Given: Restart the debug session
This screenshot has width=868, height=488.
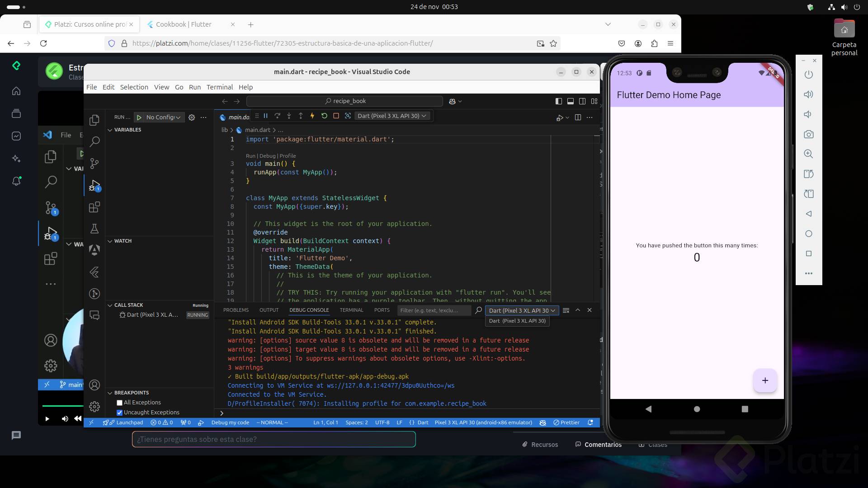Looking at the screenshot, I should [324, 116].
